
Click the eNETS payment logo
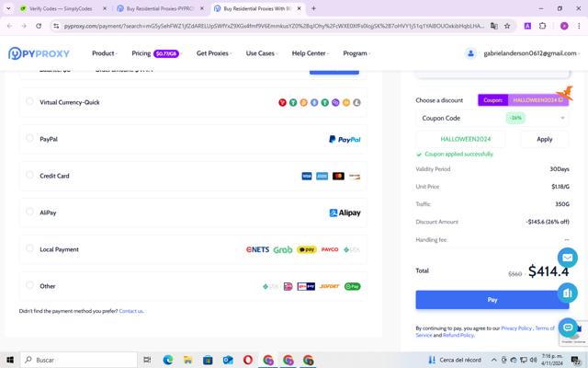coord(257,249)
